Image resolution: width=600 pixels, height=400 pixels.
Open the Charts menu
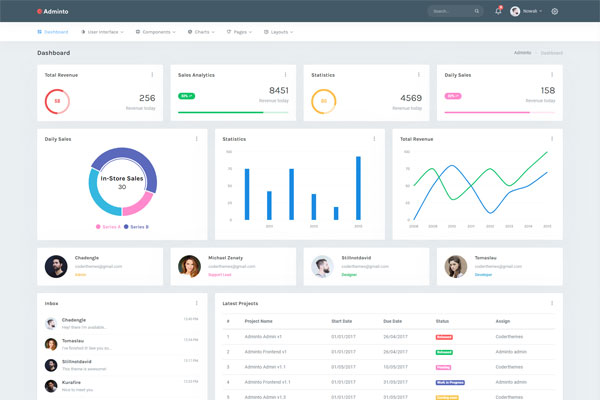(x=202, y=32)
